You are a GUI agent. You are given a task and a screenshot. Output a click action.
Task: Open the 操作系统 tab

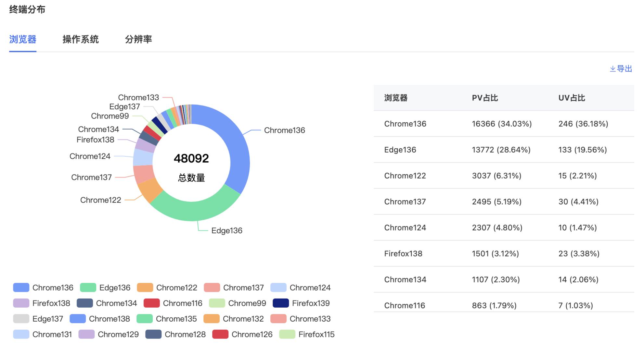(81, 39)
